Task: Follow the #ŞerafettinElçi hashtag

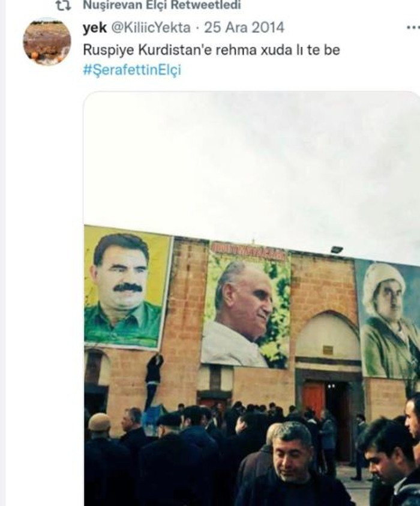Action: 132,70
